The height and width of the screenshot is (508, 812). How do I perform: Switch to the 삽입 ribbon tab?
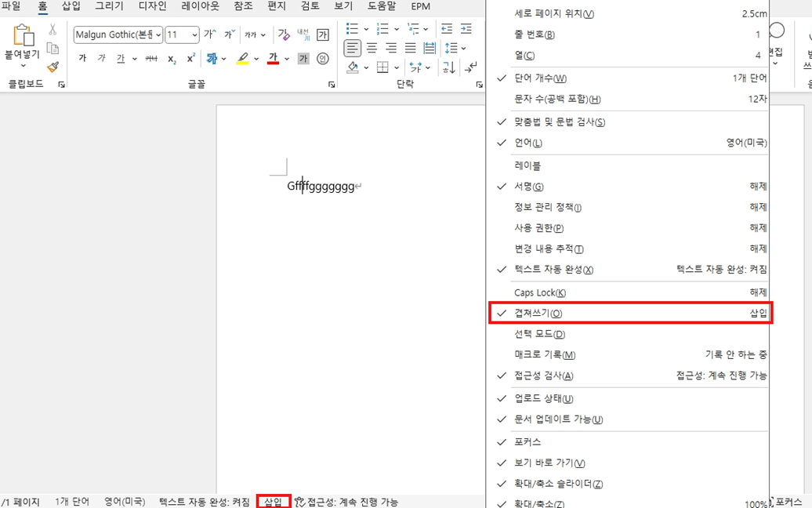coord(71,6)
